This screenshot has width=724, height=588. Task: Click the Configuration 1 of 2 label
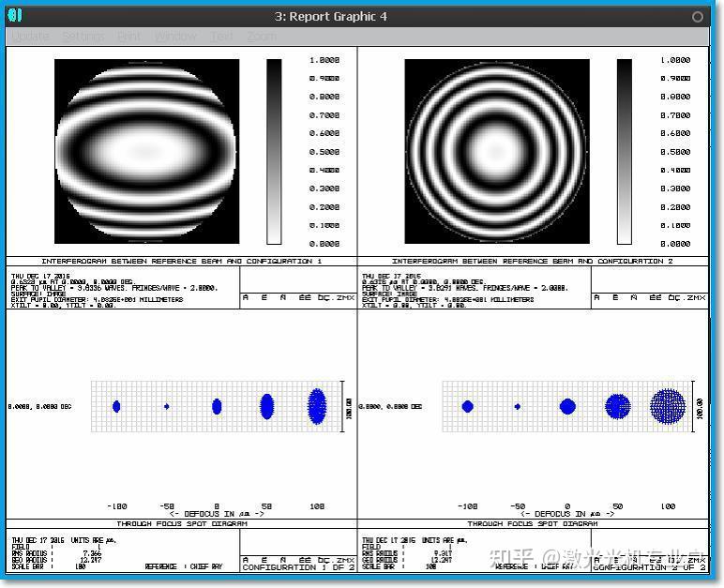pyautogui.click(x=298, y=566)
